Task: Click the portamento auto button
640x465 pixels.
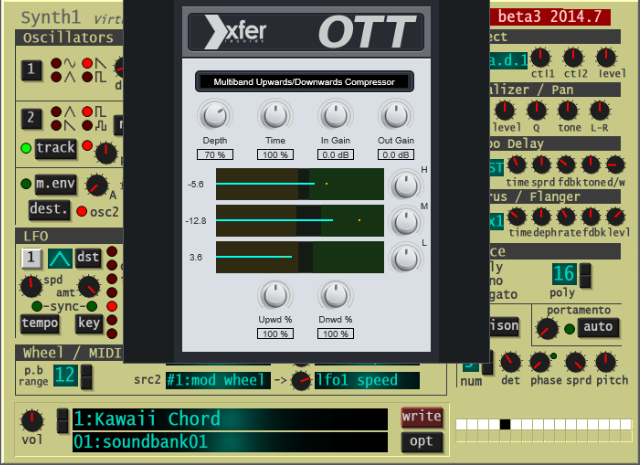Action: pos(598,327)
